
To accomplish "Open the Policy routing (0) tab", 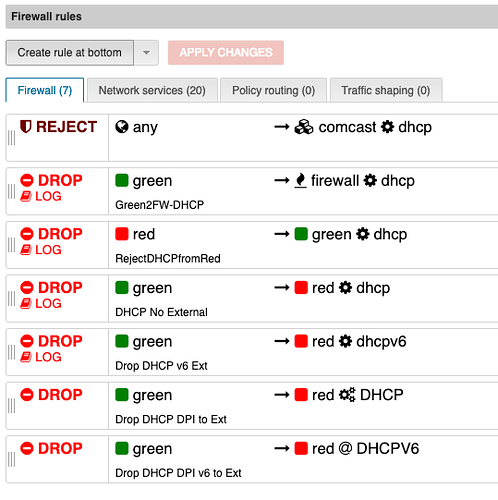I will (273, 90).
